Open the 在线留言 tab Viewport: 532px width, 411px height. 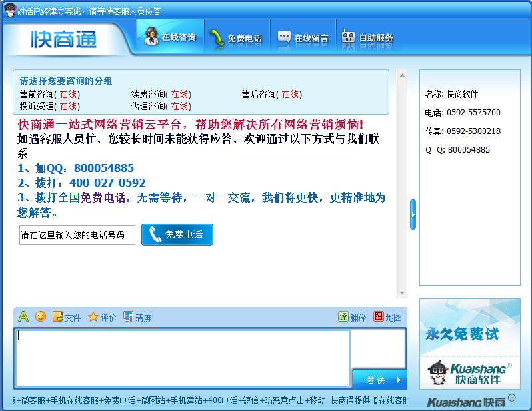pyautogui.click(x=303, y=38)
